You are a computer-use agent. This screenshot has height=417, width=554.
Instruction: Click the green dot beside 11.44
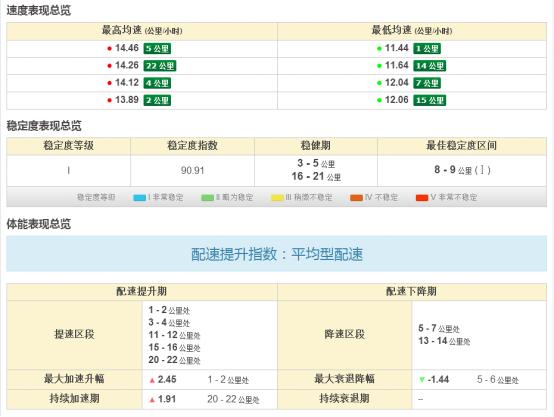click(379, 48)
